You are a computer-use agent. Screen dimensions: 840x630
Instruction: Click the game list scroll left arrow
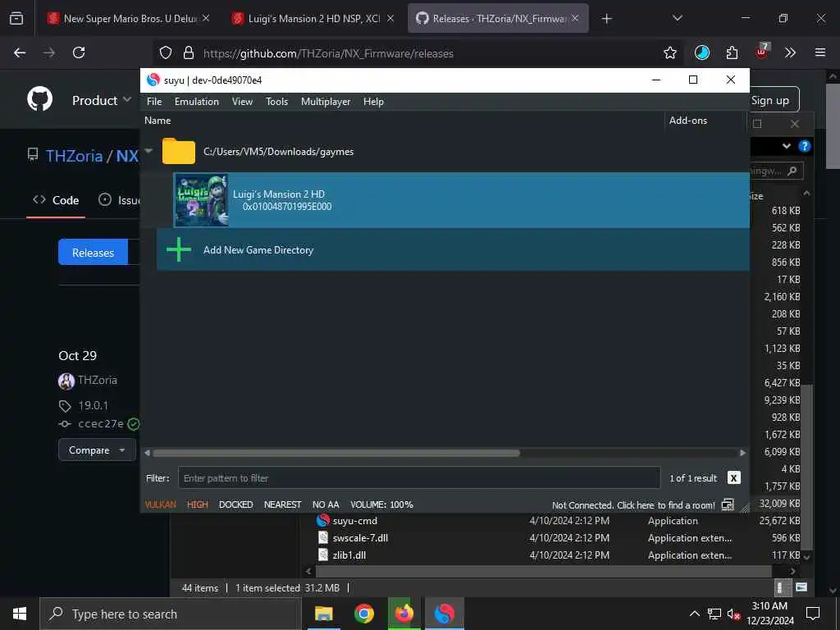click(x=148, y=453)
